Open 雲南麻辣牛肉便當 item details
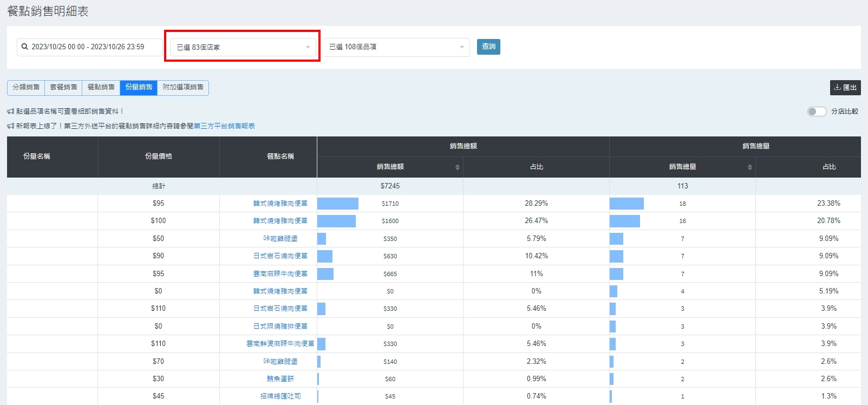Image resolution: width=868 pixels, height=405 pixels. [x=280, y=274]
